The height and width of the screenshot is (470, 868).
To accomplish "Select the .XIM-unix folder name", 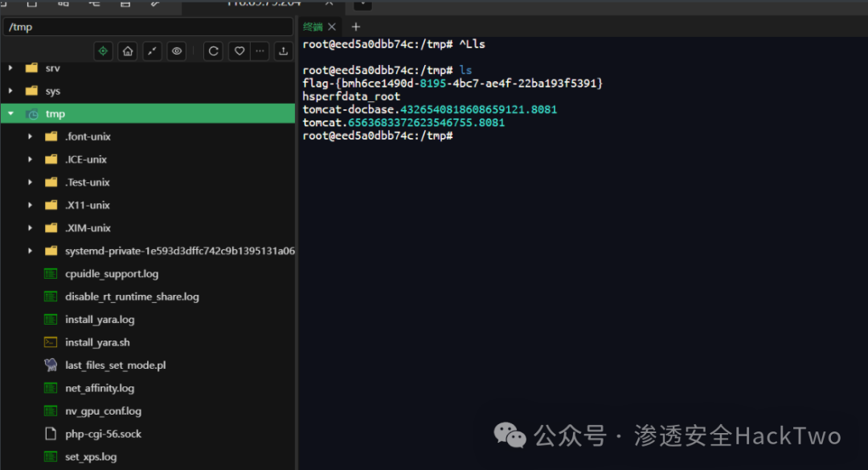I will coord(88,228).
